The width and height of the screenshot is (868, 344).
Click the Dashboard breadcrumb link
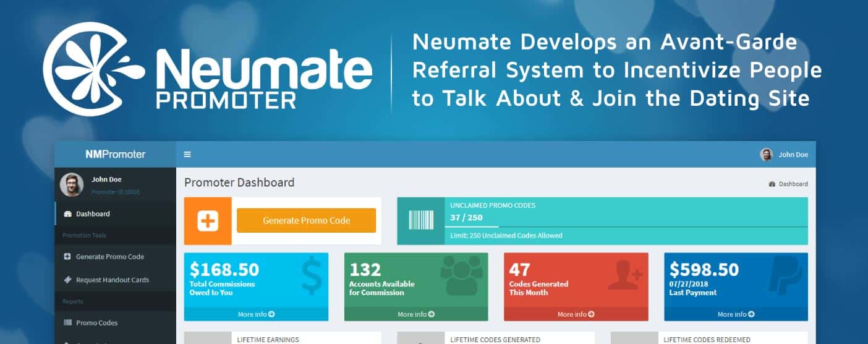pyautogui.click(x=793, y=184)
